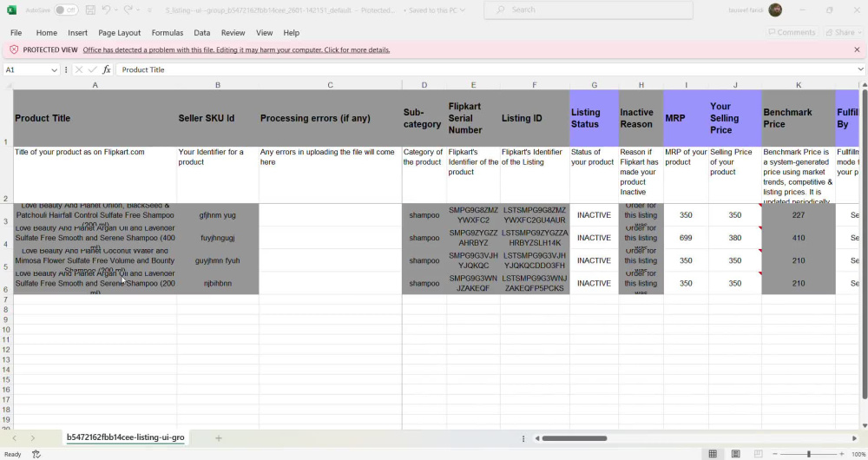
Task: Click the Comments button
Action: click(x=792, y=32)
